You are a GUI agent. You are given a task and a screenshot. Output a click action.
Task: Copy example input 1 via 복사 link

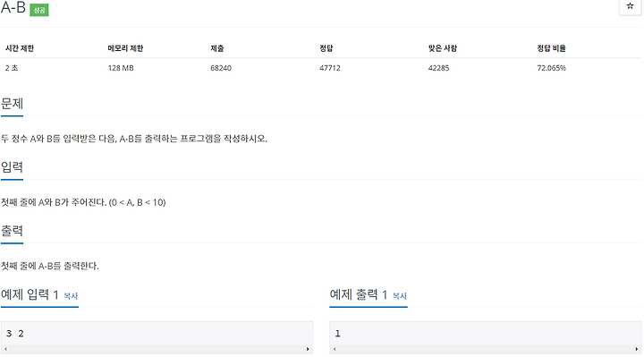(x=71, y=296)
